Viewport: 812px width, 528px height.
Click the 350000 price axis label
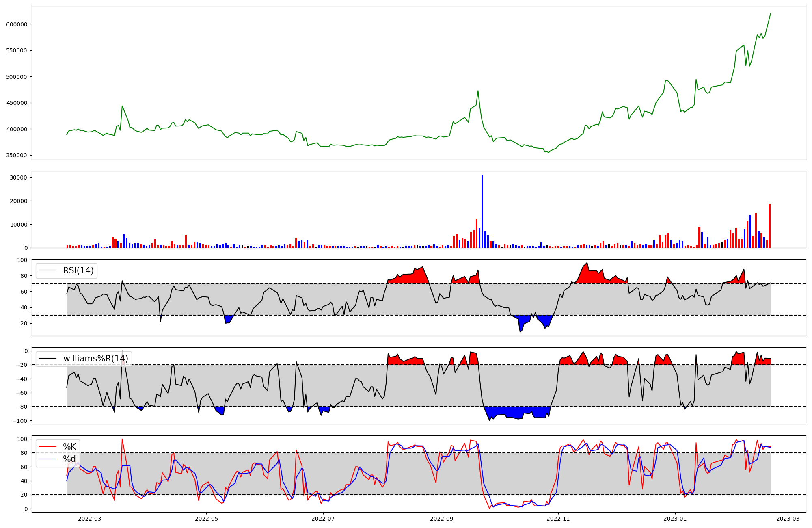click(17, 156)
